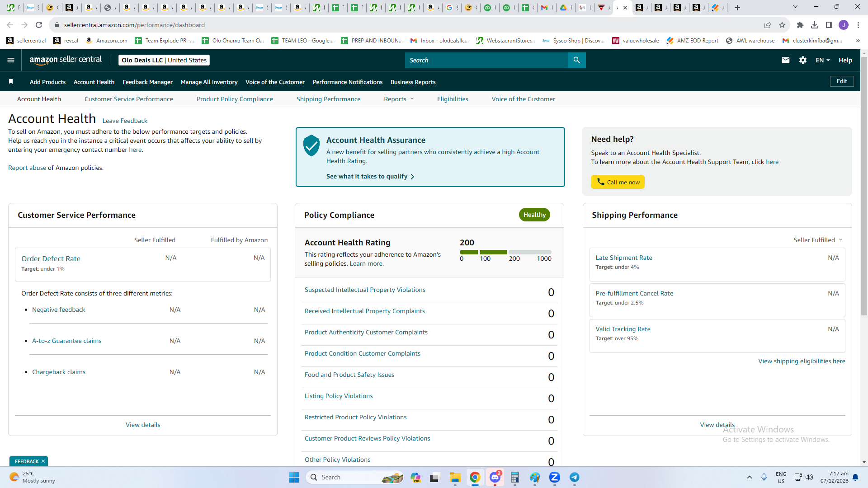
Task: Open Eligibilities tab
Action: (x=453, y=99)
